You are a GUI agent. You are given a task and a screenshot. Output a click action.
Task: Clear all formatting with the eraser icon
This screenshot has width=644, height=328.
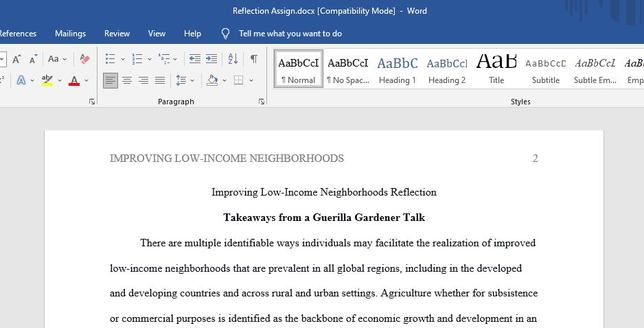(84, 59)
